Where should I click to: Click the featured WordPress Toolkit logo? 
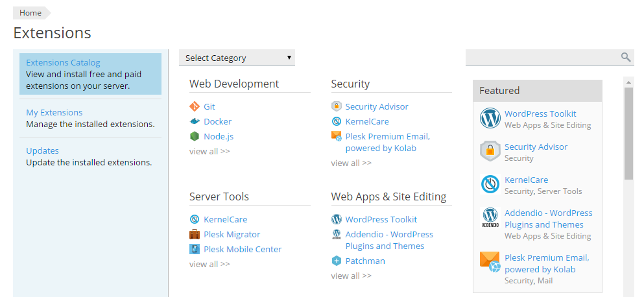[490, 119]
